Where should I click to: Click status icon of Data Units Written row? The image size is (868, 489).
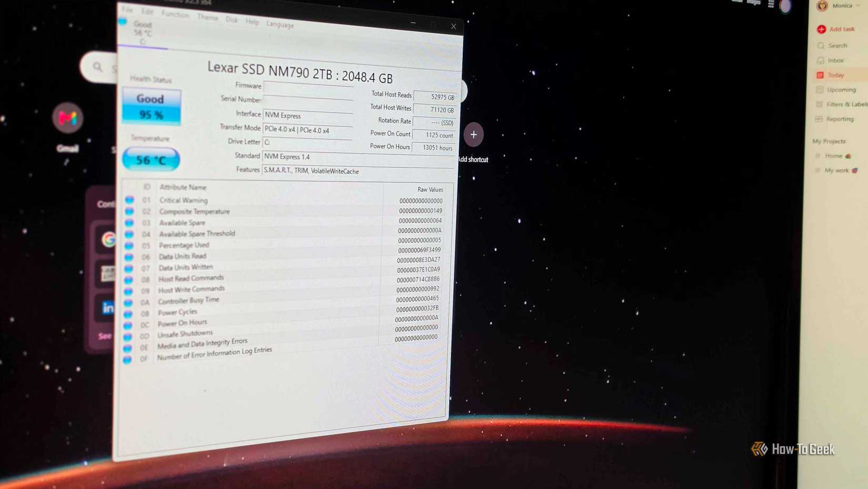(x=128, y=268)
